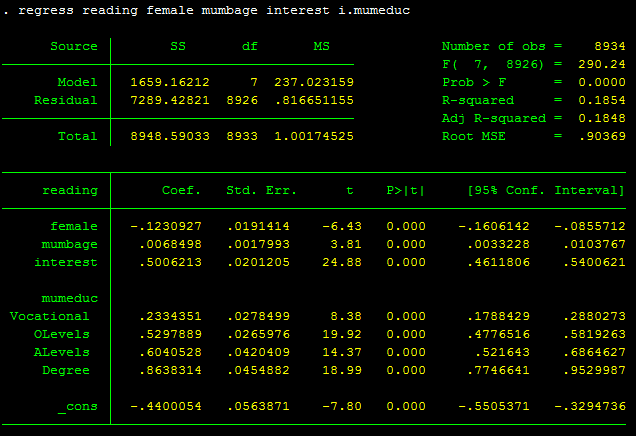Select the Std. Err. column header

point(262,190)
